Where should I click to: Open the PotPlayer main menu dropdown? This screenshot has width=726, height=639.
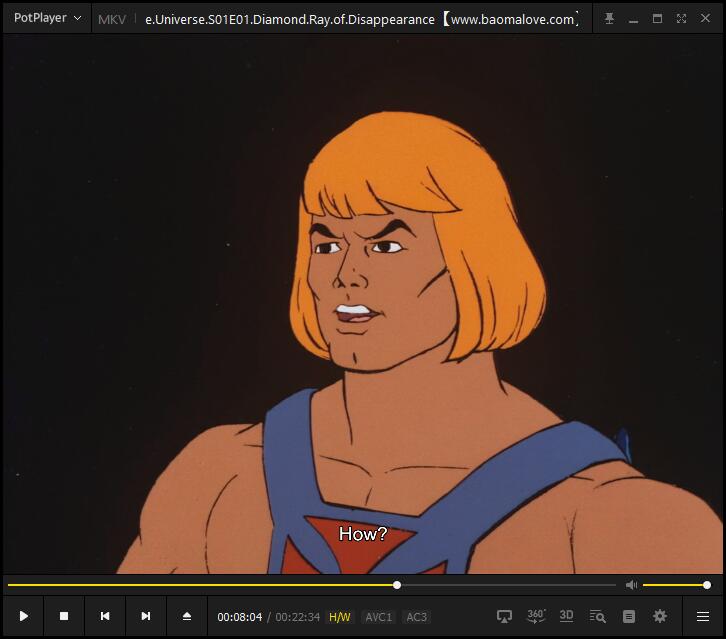click(x=47, y=18)
